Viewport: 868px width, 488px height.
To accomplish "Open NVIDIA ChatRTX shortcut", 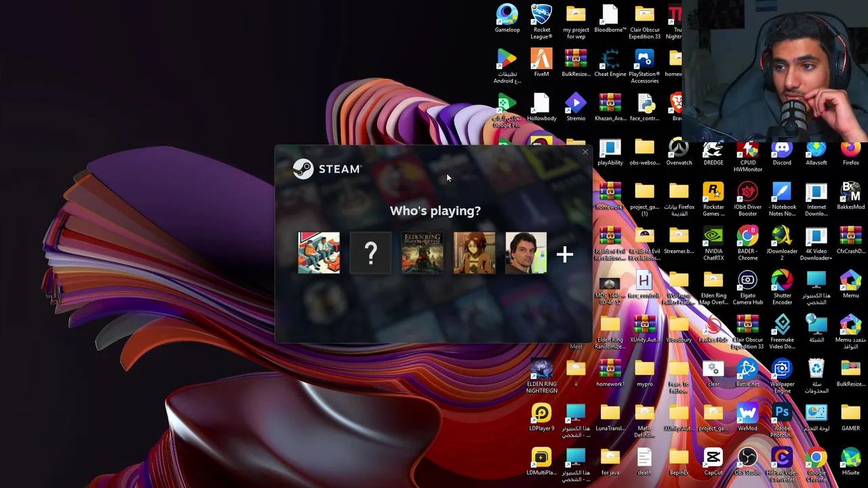I will (713, 243).
